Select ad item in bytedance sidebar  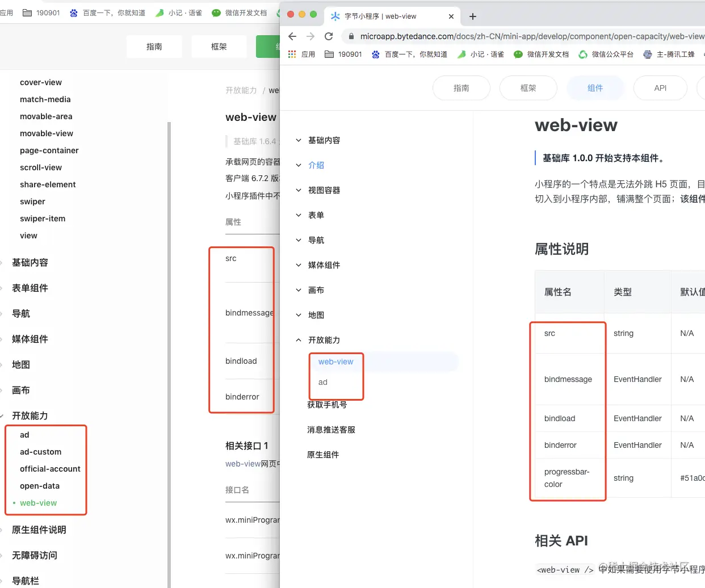(x=323, y=382)
